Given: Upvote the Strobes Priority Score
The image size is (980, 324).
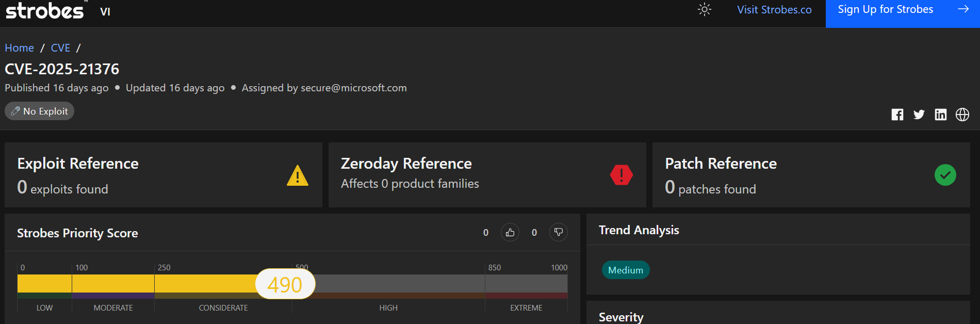Looking at the screenshot, I should pos(510,233).
